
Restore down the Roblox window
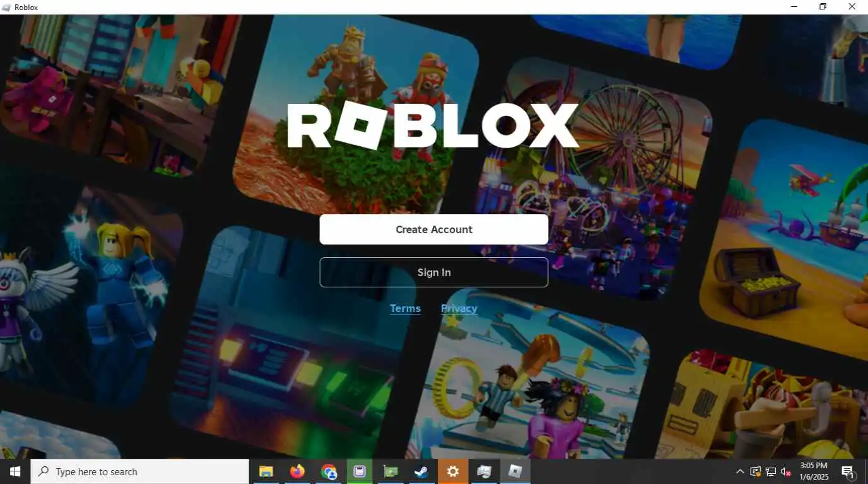click(823, 7)
